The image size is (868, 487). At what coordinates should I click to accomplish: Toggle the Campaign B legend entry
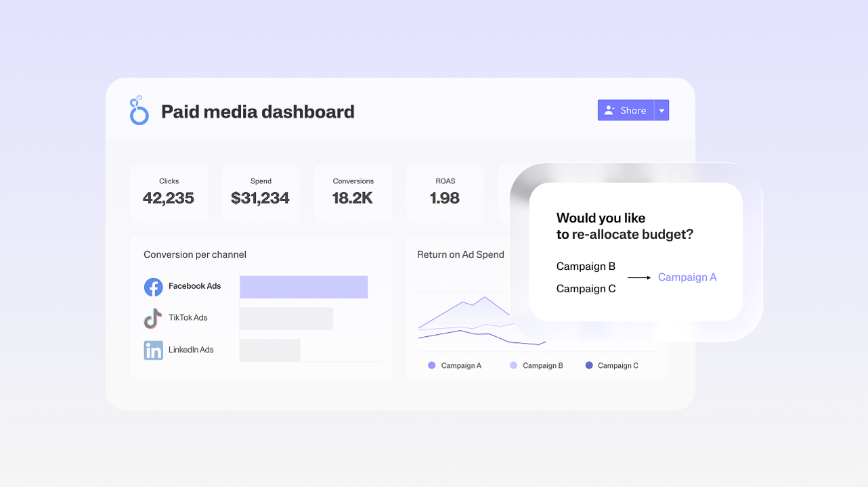coord(536,365)
